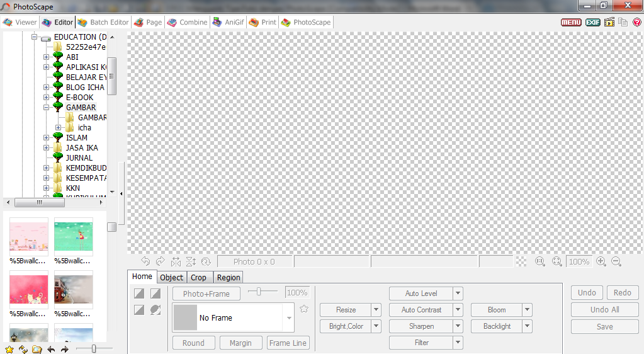644x354 pixels.
Task: Click the open folder icon at bottom left
Action: pos(37,350)
